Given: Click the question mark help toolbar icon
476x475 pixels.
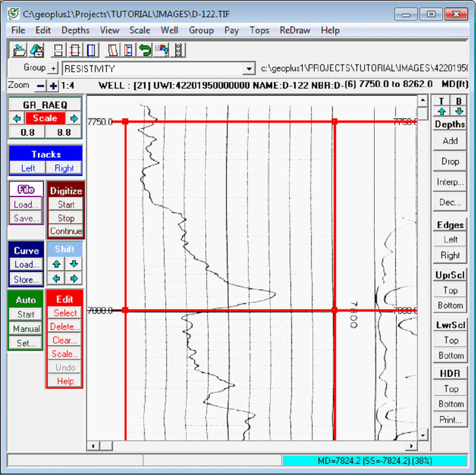Looking at the screenshot, I should tap(162, 50).
